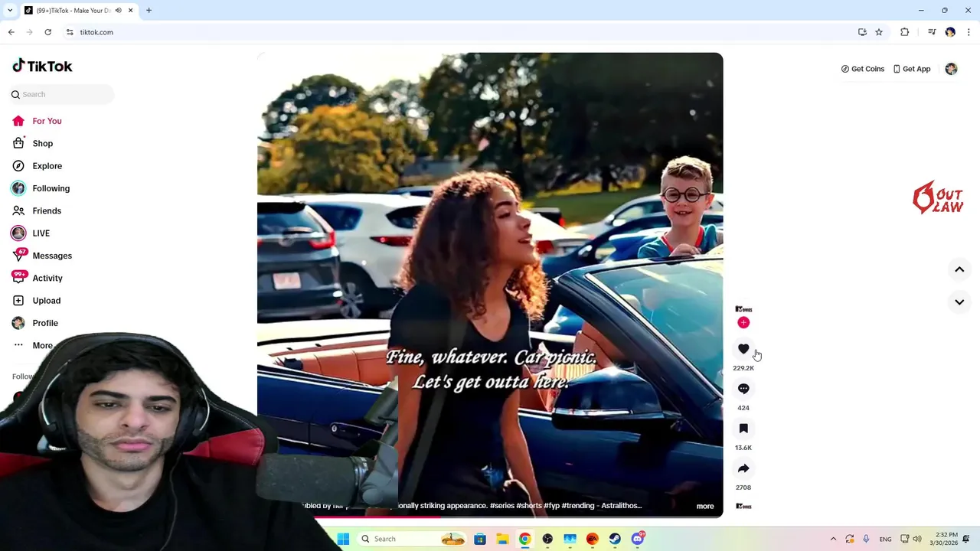This screenshot has width=980, height=551.
Task: Open the #shorts hashtag
Action: (529, 506)
